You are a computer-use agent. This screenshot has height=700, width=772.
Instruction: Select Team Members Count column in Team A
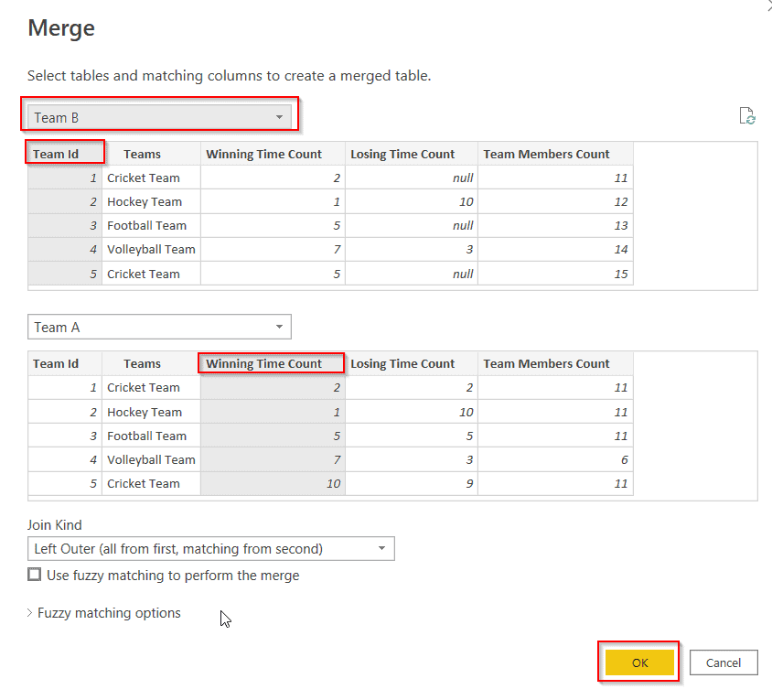click(x=549, y=363)
